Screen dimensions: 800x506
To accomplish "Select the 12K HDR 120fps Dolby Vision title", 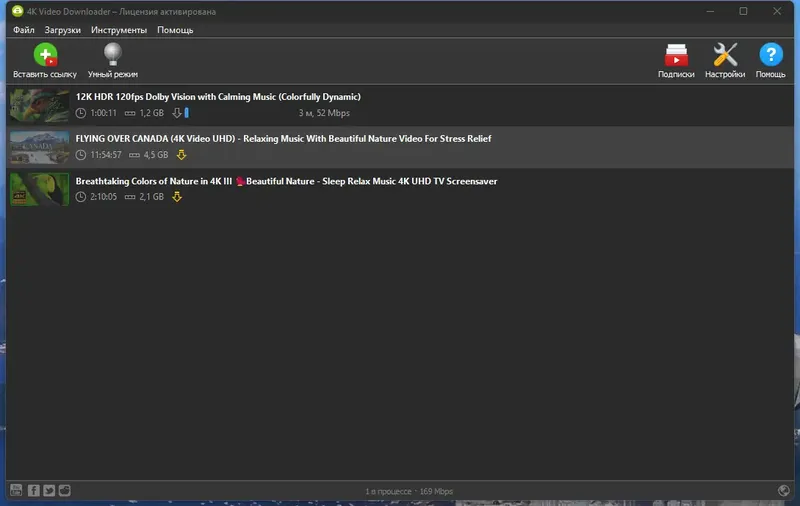I will (218, 96).
